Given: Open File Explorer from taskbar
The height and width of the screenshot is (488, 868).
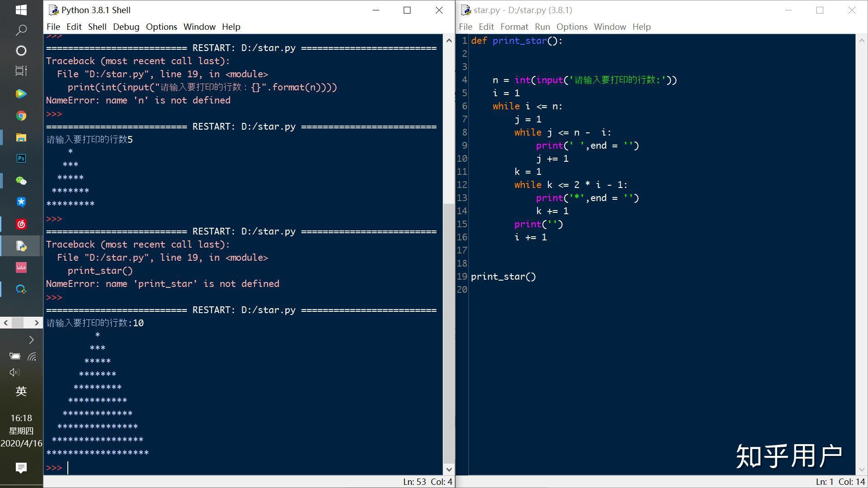Looking at the screenshot, I should pos(21,137).
